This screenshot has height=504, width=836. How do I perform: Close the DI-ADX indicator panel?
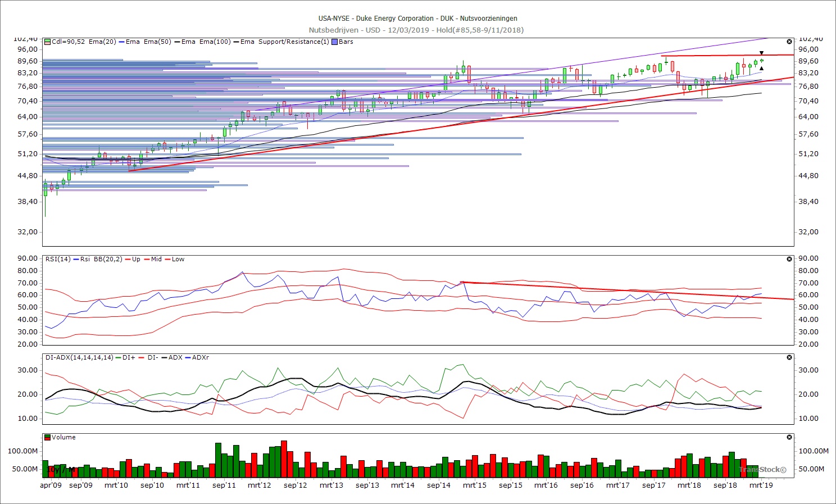789,357
